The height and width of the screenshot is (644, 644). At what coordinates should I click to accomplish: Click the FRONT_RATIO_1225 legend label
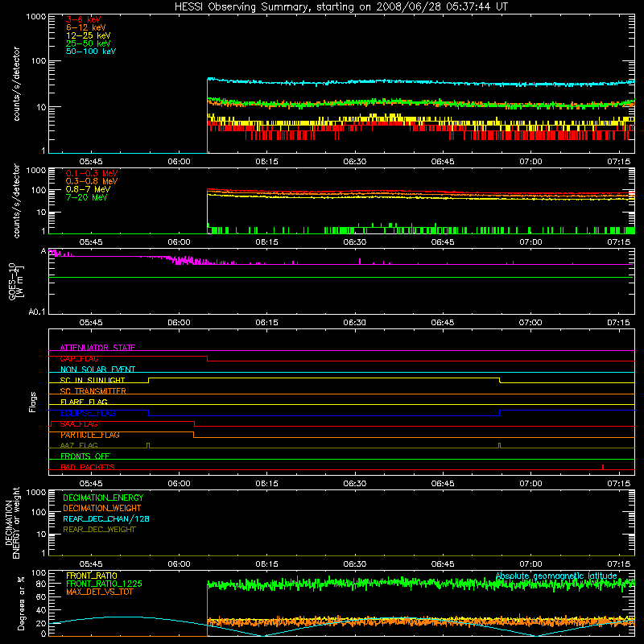(105, 584)
